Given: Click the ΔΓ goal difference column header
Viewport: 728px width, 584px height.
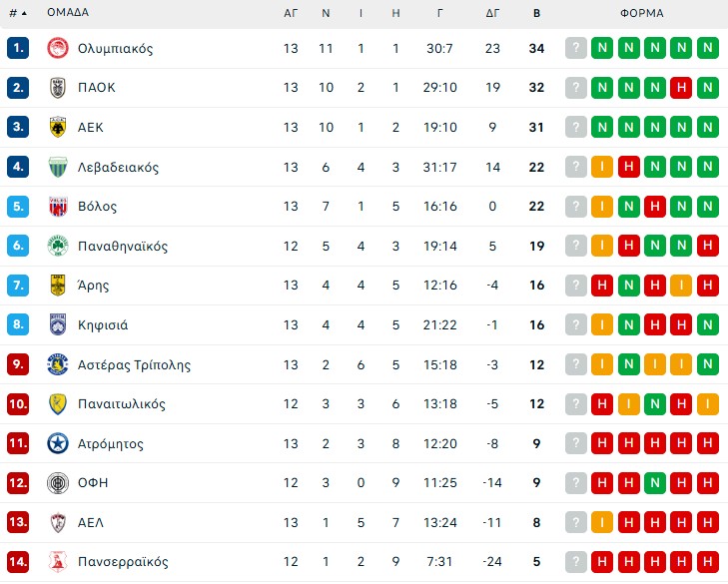Looking at the screenshot, I should coord(492,14).
